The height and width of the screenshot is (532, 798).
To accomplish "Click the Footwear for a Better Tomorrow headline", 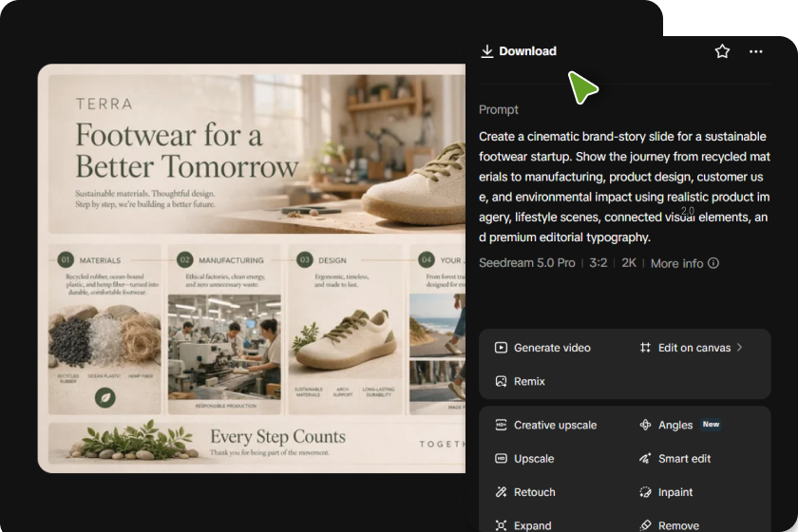I will coord(186,151).
